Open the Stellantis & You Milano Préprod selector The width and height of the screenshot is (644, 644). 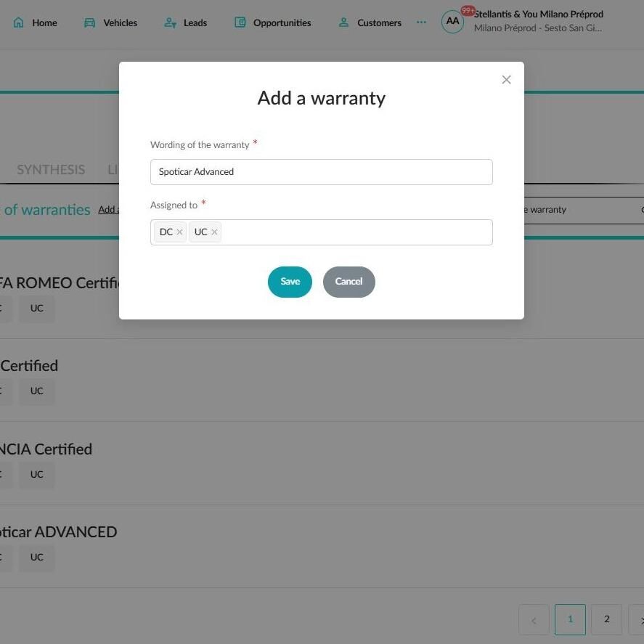point(539,21)
